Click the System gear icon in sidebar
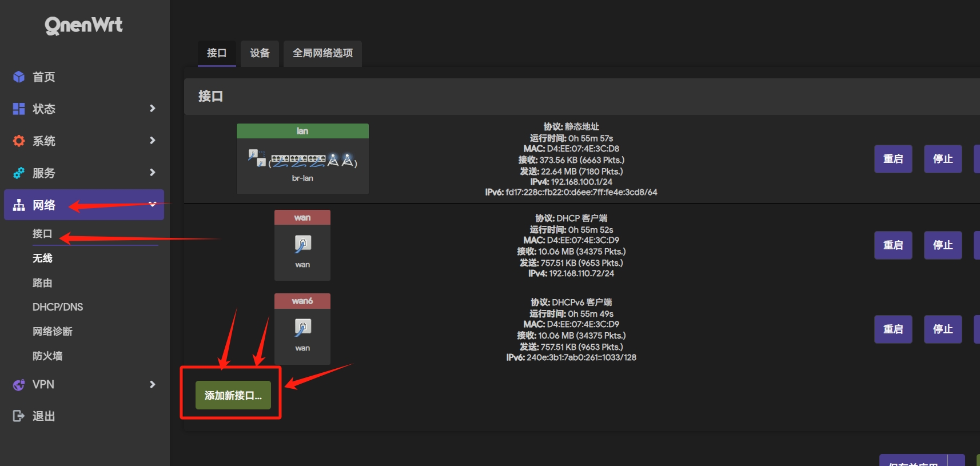Screen dimensions: 980x466 19,141
